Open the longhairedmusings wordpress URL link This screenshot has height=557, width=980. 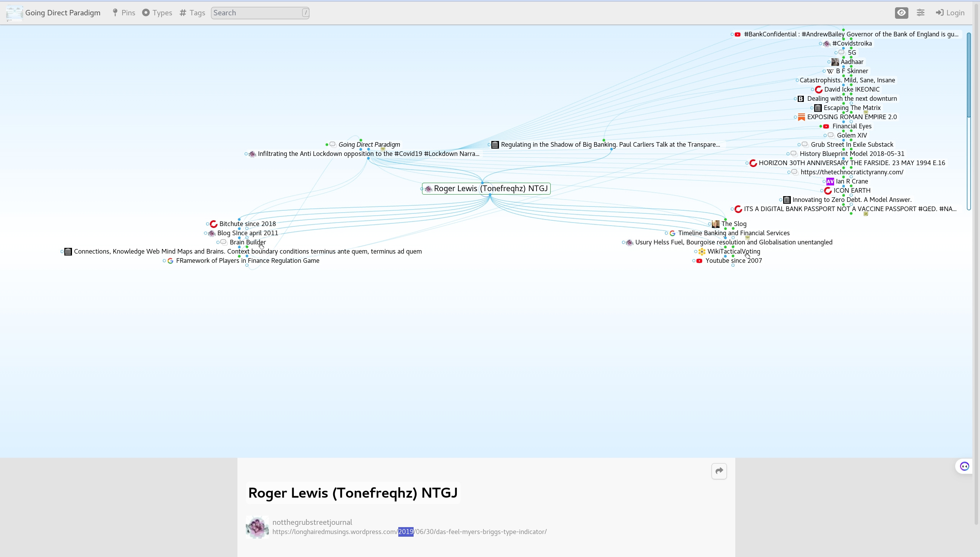[x=409, y=532]
